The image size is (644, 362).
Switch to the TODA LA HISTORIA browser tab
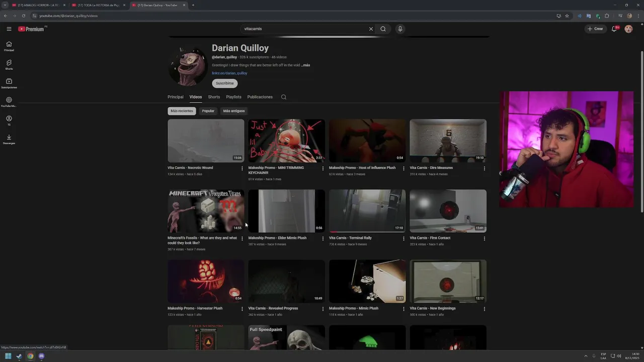click(x=98, y=5)
